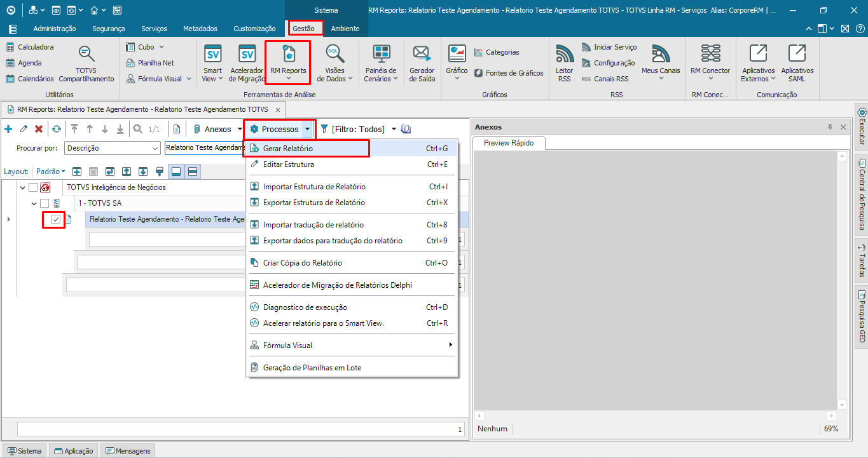Expand the RM Reports dropdown arrow
868x458 pixels.
point(288,79)
